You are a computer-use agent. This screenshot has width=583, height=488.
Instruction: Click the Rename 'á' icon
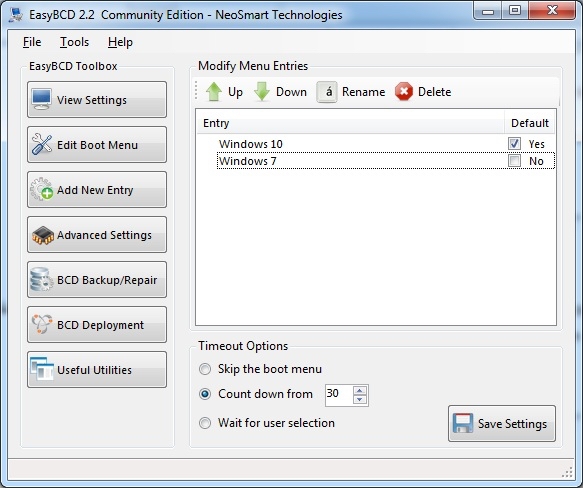coord(327,92)
